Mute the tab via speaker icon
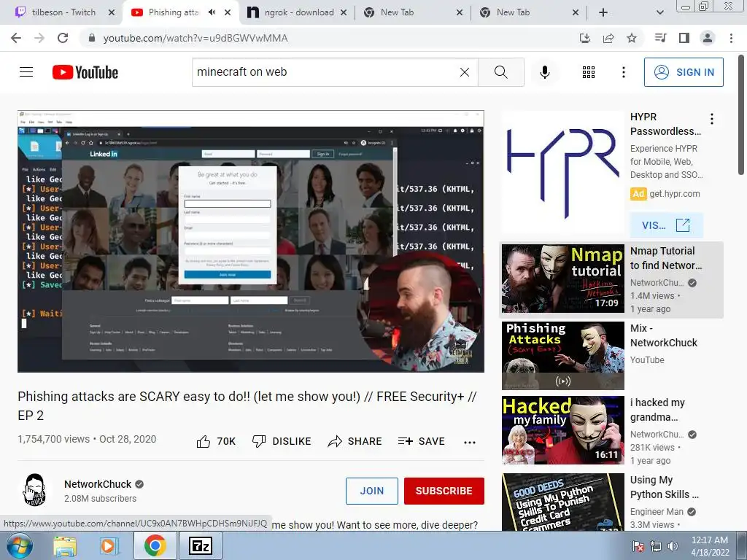 (212, 12)
